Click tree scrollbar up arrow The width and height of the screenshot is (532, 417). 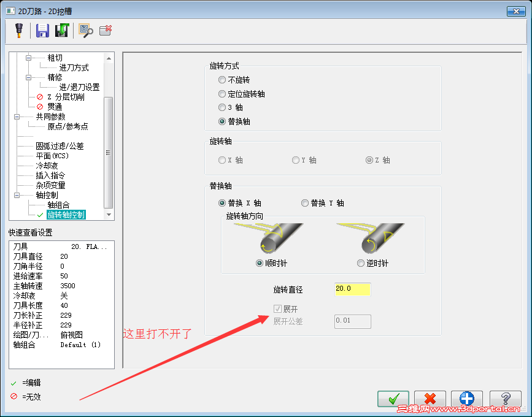pos(109,58)
